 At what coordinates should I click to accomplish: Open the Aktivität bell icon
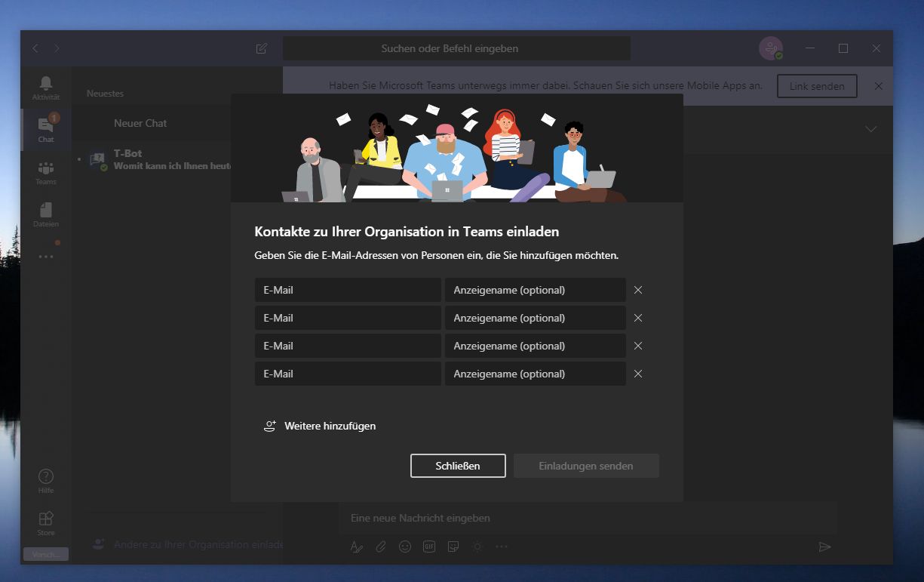46,88
